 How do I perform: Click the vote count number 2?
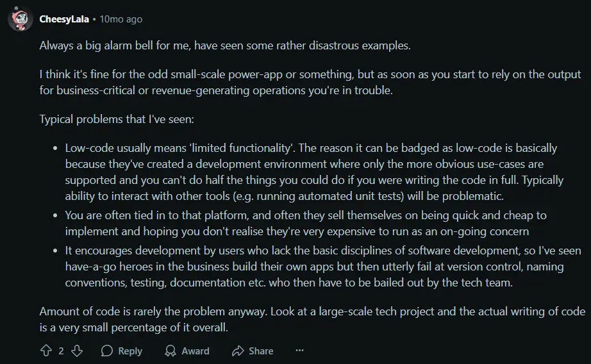tap(61, 351)
